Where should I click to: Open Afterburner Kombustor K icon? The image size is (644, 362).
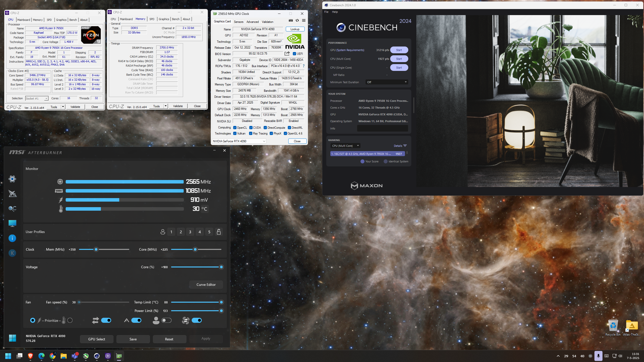point(12,253)
